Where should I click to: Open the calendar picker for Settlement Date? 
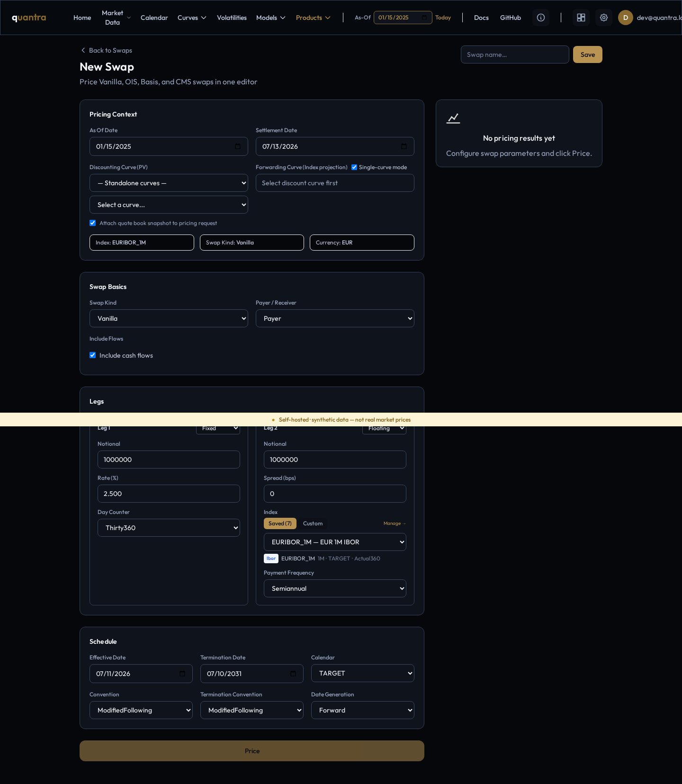tap(404, 146)
